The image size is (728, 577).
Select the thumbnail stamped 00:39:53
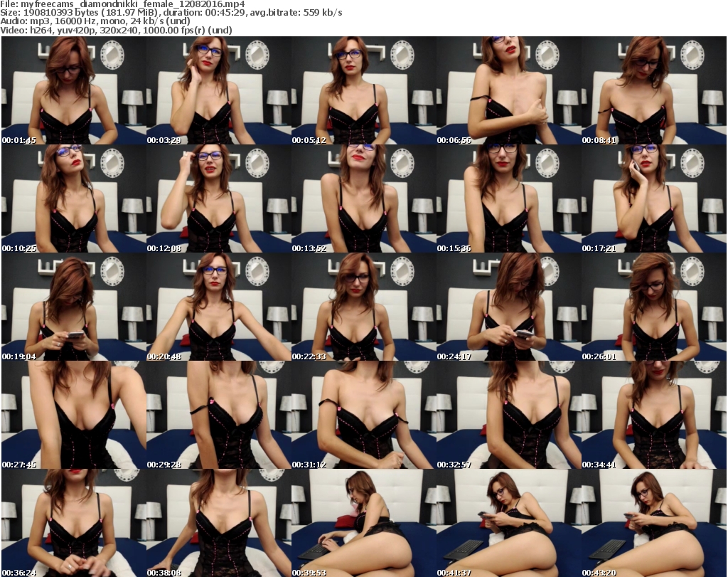coord(363,523)
